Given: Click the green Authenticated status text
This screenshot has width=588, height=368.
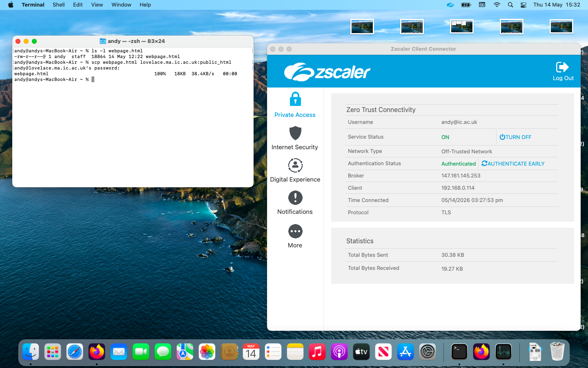Looking at the screenshot, I should point(458,164).
